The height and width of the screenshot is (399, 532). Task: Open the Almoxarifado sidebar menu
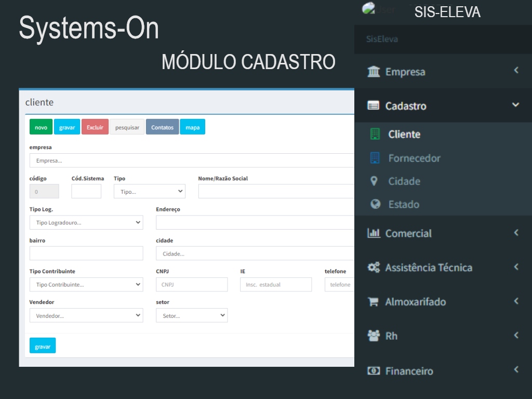pos(443,302)
